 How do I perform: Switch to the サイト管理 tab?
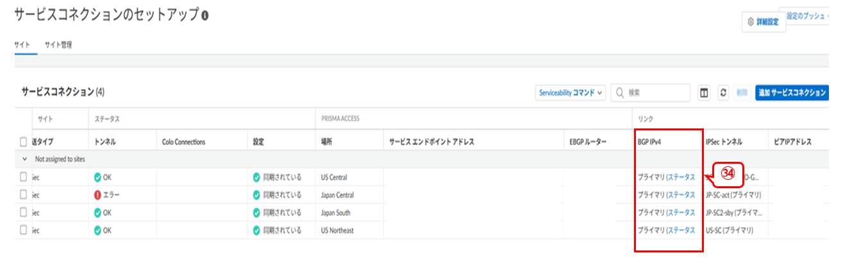(x=58, y=45)
